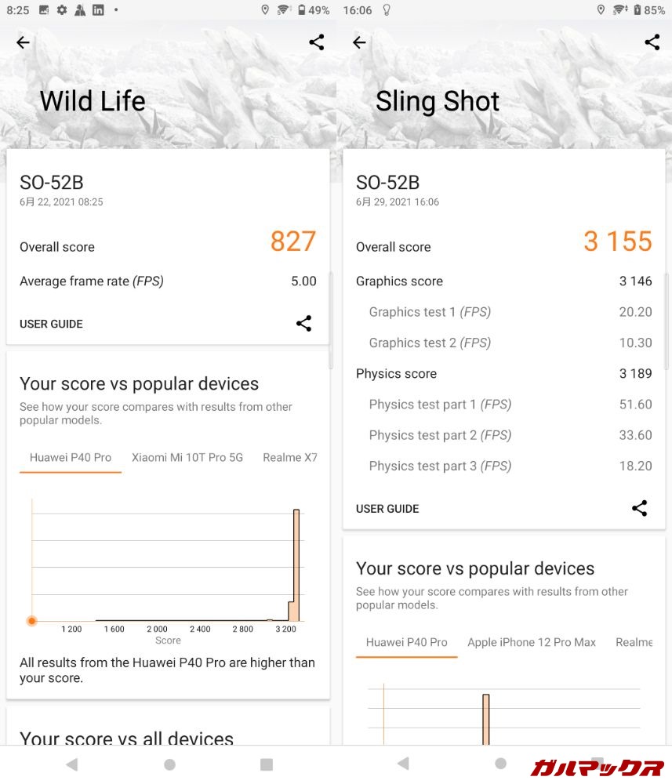
Task: Tap the orange score marker on Wild Life chart
Action: click(32, 621)
